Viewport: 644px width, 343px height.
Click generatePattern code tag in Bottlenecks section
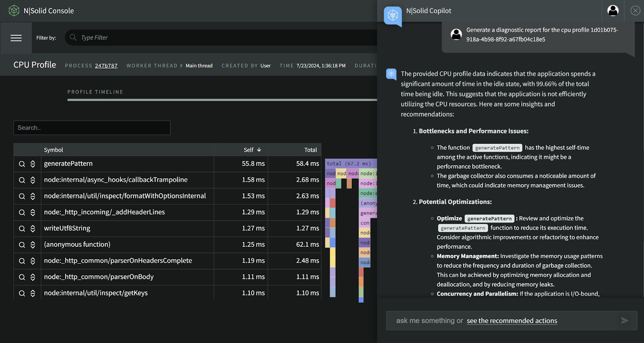pos(497,148)
